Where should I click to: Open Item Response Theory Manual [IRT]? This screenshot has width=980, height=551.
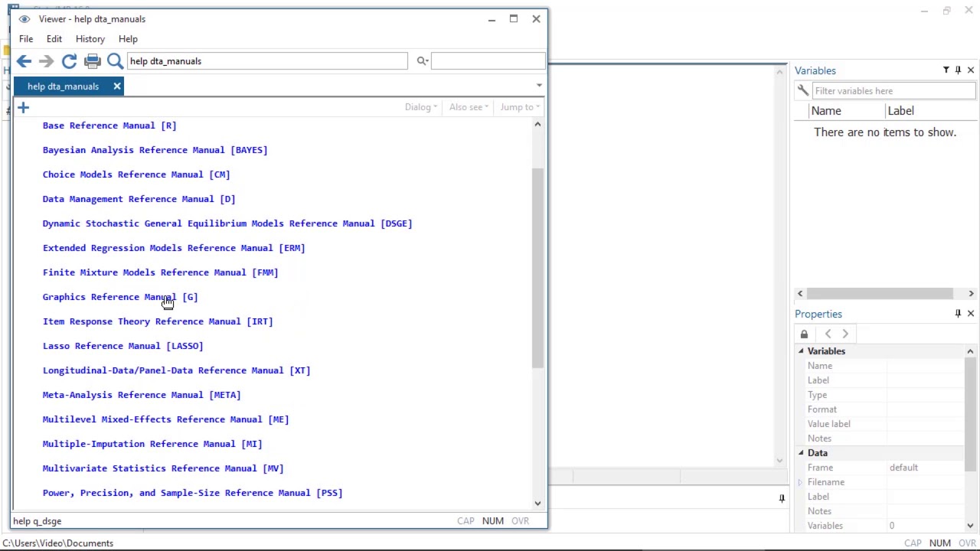(158, 321)
